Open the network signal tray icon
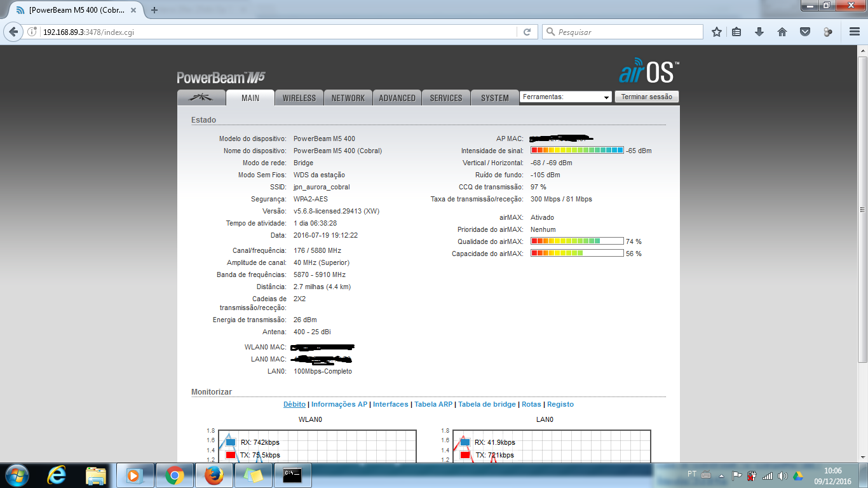868x488 pixels. pyautogui.click(x=768, y=475)
